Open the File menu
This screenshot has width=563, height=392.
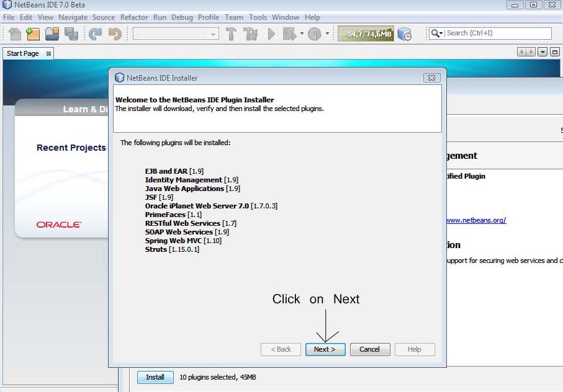click(9, 17)
